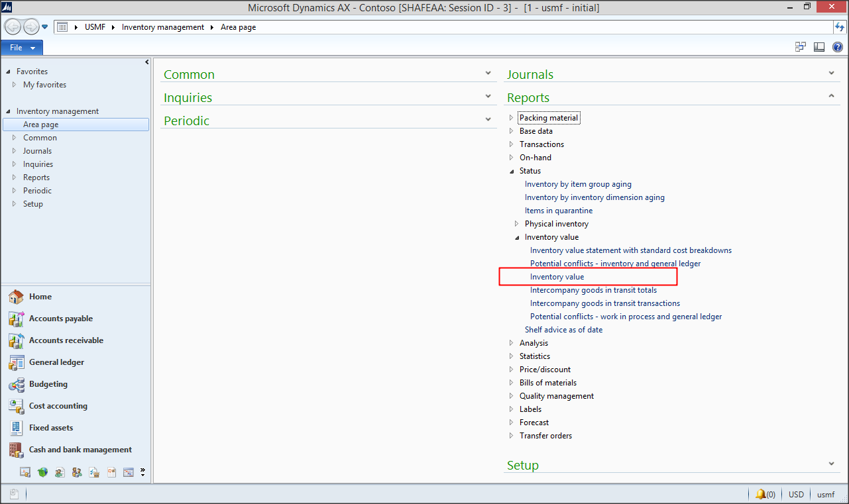Expand My favorites node
Viewport: 849px width, 504px height.
(x=14, y=85)
